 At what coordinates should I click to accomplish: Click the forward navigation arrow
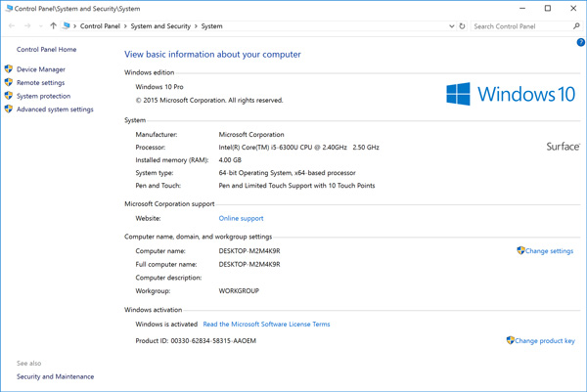coord(27,25)
